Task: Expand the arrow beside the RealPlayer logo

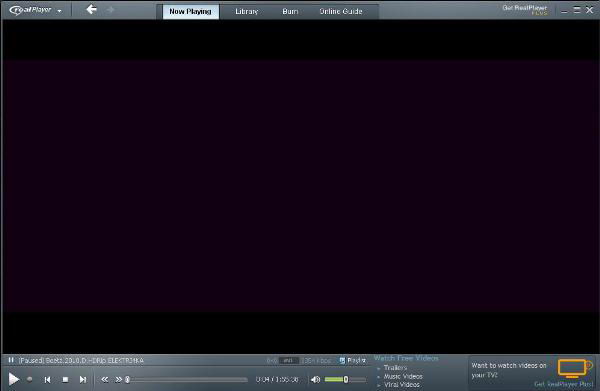Action: 59,11
